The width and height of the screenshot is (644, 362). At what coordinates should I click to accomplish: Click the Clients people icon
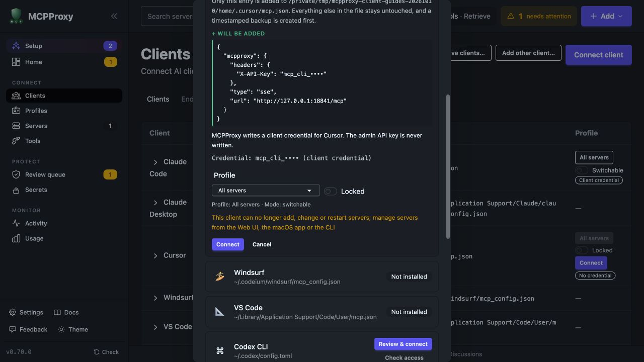16,96
